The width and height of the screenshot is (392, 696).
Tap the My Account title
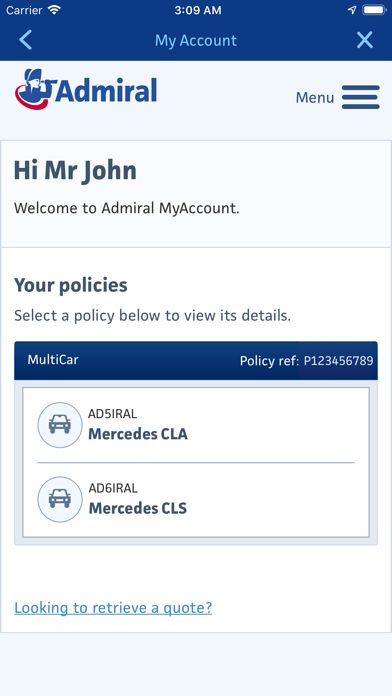click(x=196, y=40)
